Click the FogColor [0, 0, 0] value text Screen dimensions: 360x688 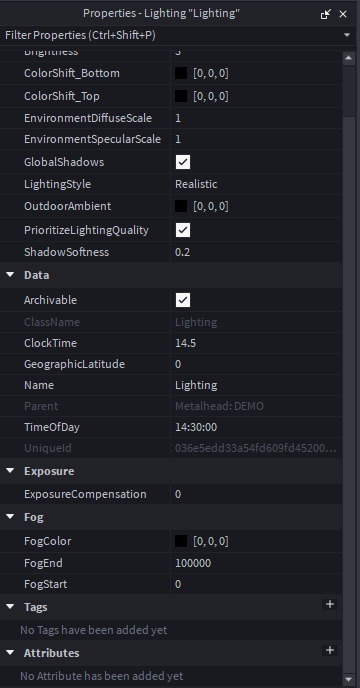(x=211, y=541)
